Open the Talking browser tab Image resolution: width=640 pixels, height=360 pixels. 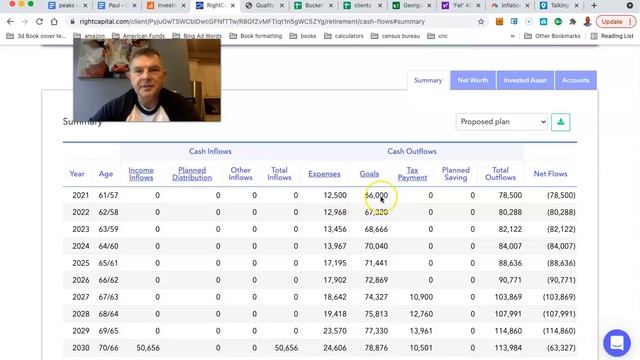pyautogui.click(x=559, y=5)
